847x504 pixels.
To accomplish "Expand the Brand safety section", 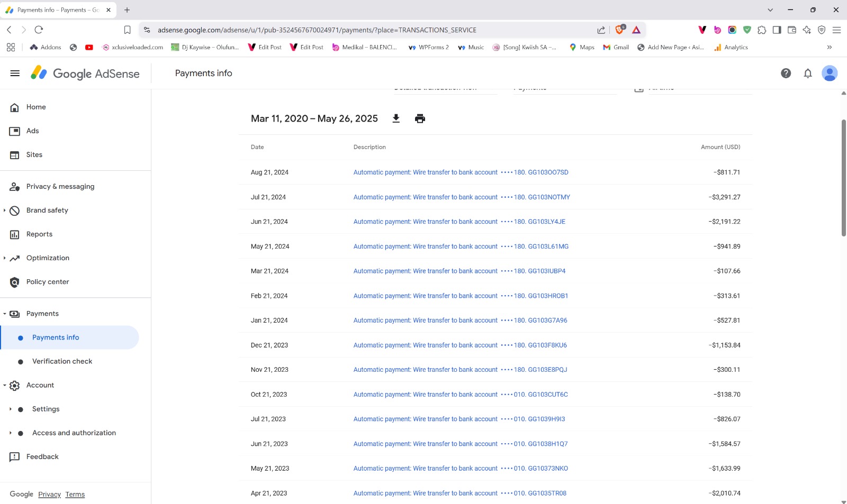I will [5, 210].
